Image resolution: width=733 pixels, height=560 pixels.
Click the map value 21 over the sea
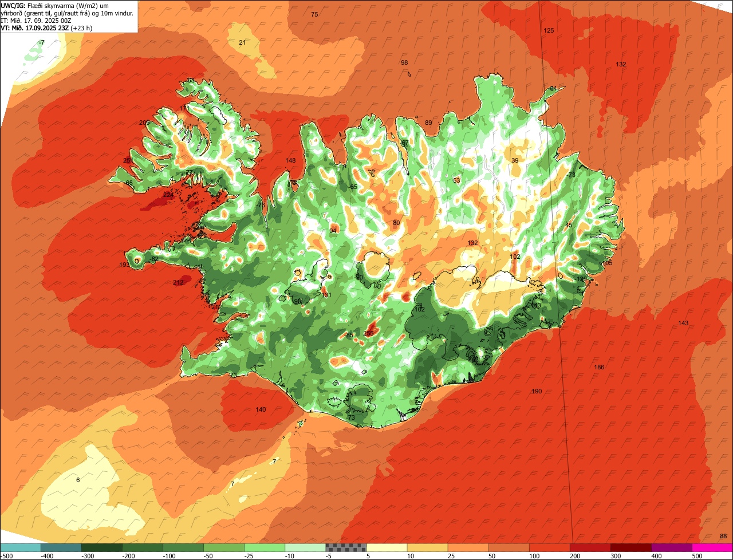[242, 42]
